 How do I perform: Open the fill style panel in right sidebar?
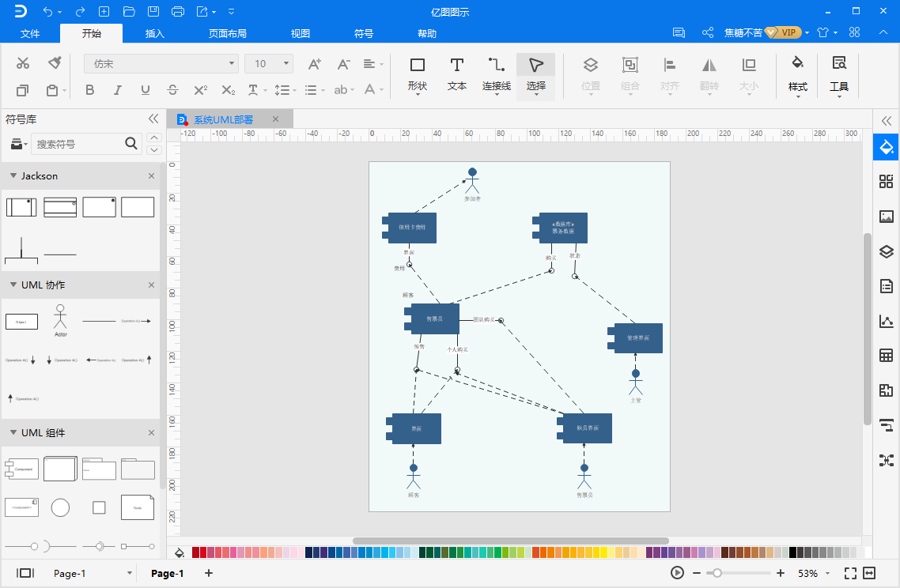pyautogui.click(x=887, y=148)
